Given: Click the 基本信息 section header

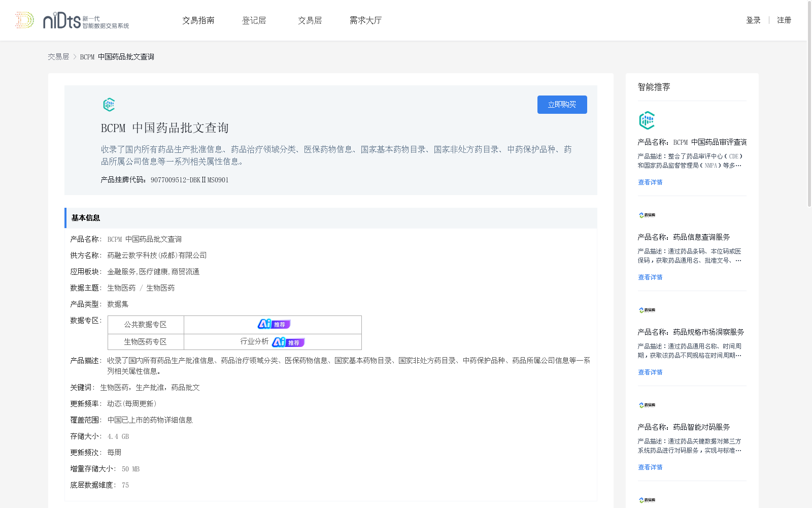Looking at the screenshot, I should pyautogui.click(x=331, y=218).
